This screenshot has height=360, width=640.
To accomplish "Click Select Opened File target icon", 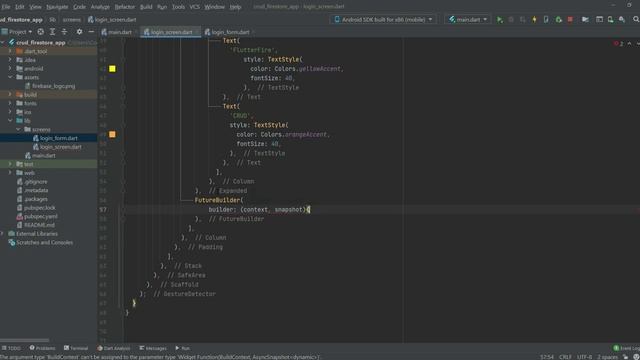I will 40,31.
